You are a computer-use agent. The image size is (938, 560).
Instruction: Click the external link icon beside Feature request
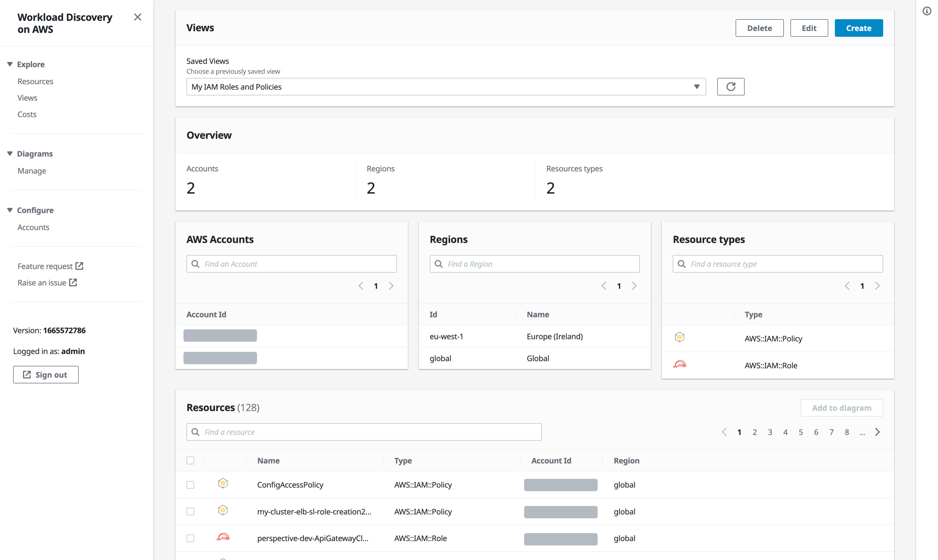pos(79,266)
